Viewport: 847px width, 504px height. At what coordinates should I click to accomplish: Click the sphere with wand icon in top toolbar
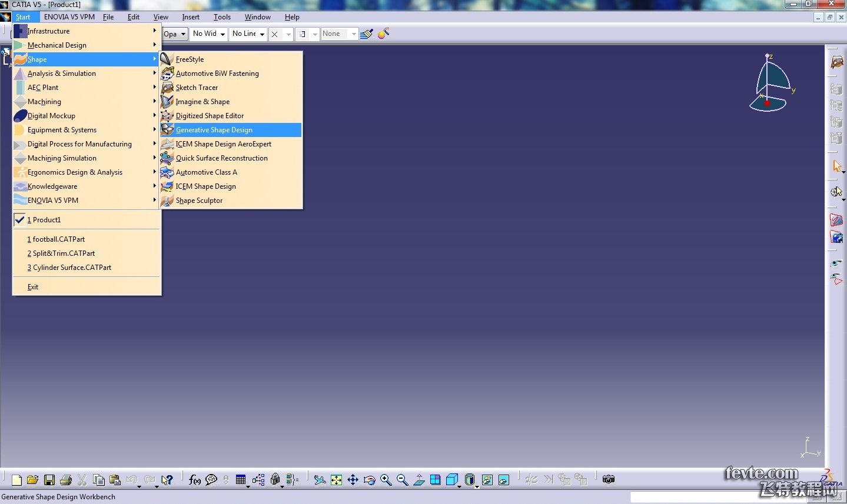tap(384, 34)
